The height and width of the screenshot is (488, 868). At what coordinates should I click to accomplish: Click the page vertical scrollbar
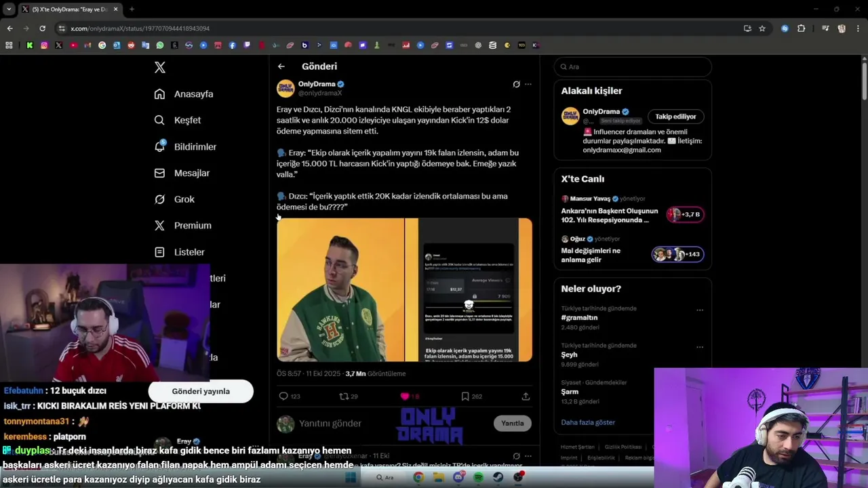coord(865,81)
